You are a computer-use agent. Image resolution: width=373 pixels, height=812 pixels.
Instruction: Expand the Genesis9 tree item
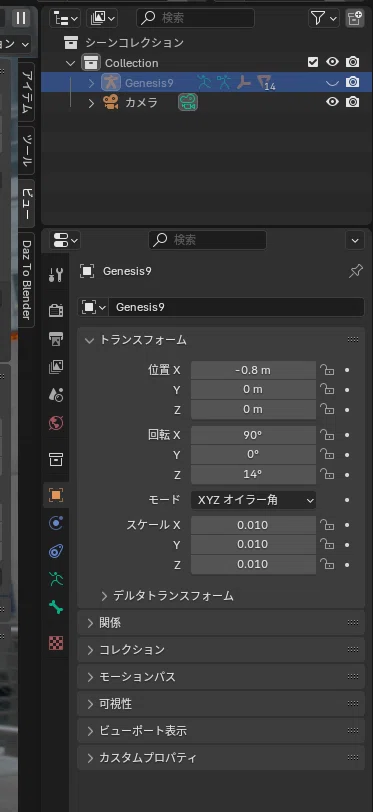[91, 82]
